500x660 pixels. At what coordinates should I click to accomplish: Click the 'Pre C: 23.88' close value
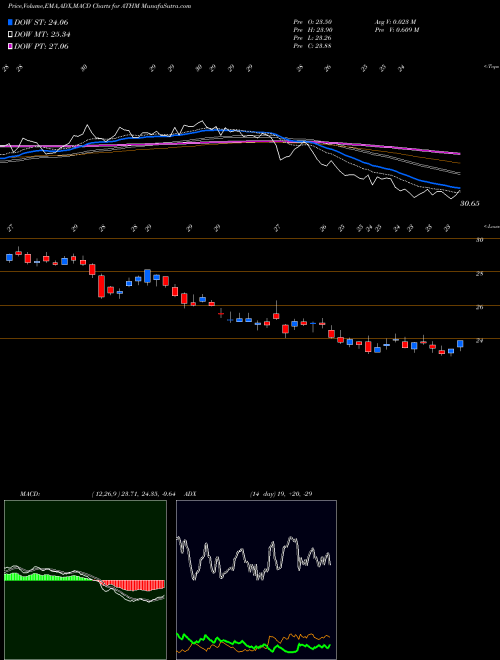312,46
